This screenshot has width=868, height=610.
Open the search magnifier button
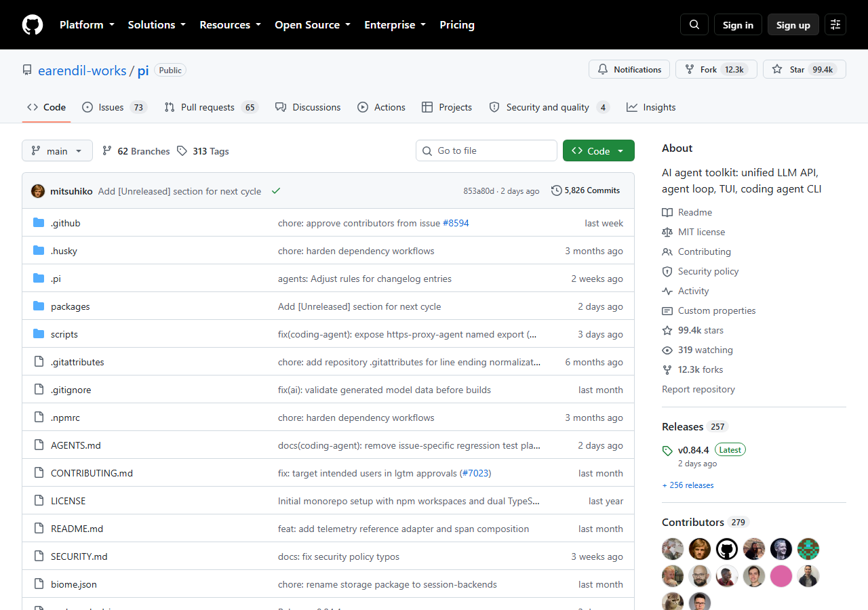(694, 25)
